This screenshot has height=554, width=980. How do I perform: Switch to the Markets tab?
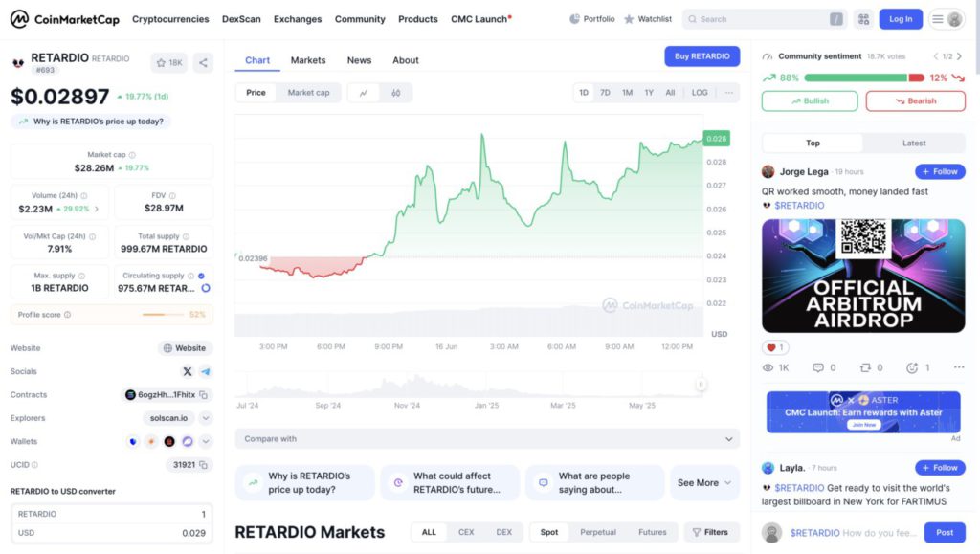[308, 60]
